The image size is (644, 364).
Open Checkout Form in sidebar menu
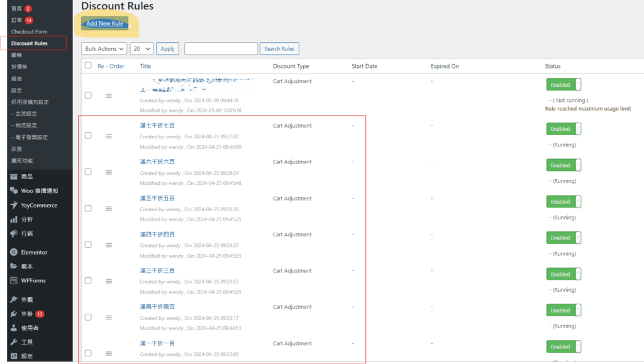click(29, 32)
